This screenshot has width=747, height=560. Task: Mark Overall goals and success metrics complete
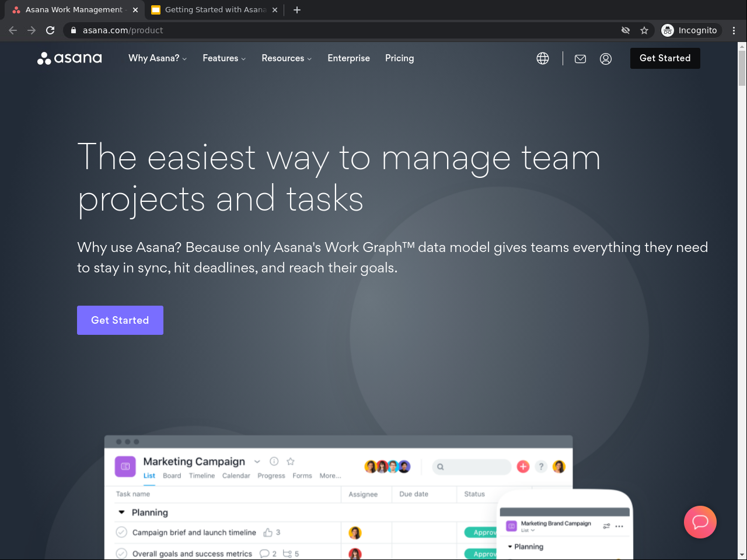(x=121, y=554)
